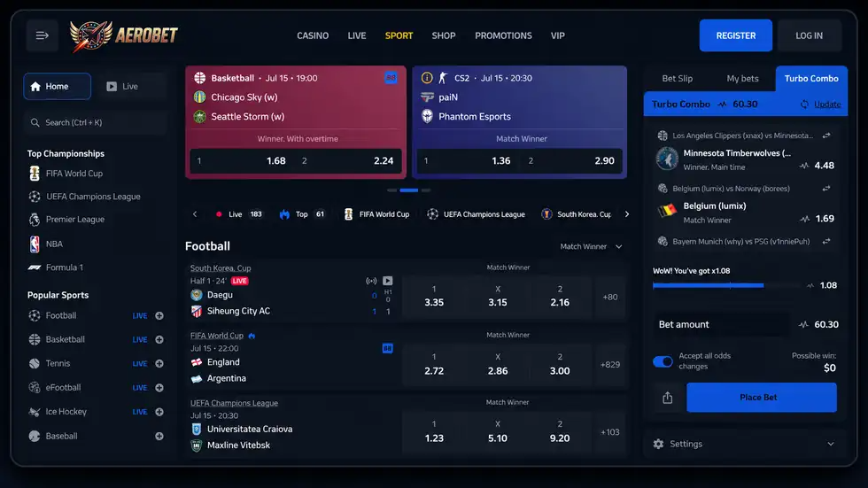The image size is (868, 488).
Task: Open the Daegu match video stream icon
Action: (388, 281)
